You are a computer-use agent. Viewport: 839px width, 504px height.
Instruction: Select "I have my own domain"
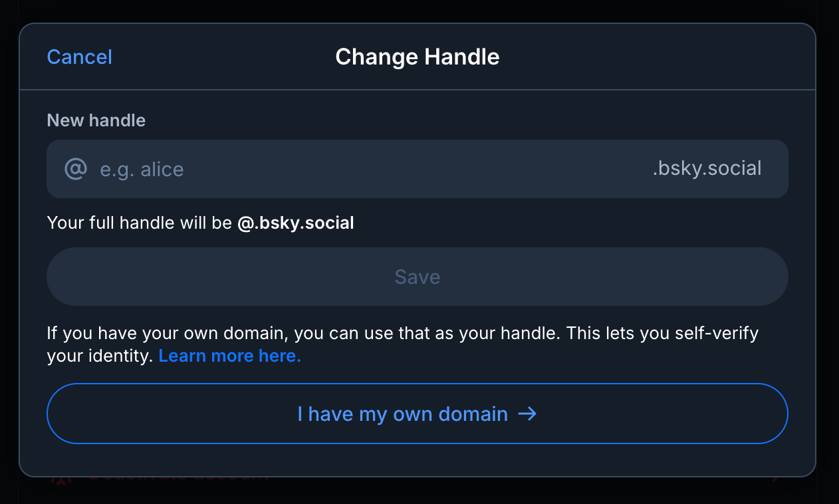click(418, 414)
